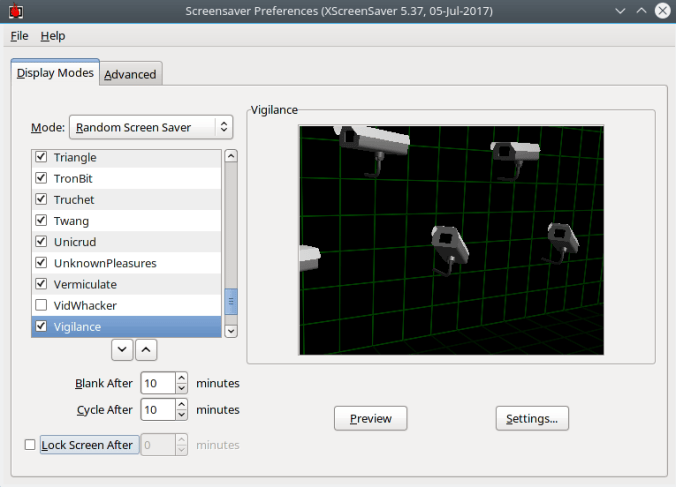Switch to the Advanced tab
This screenshot has width=676, height=487.
130,74
